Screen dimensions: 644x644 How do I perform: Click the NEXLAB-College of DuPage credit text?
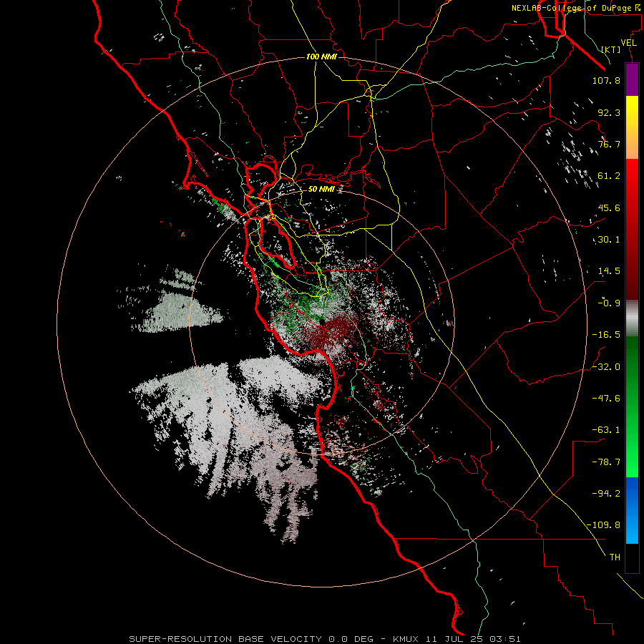575,8
